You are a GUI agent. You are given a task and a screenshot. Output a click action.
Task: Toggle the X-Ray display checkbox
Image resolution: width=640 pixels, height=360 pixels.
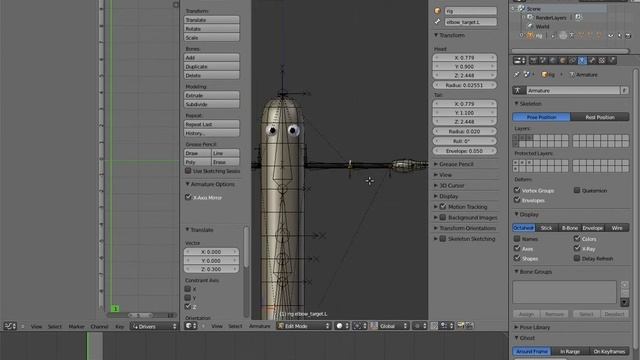coord(577,248)
